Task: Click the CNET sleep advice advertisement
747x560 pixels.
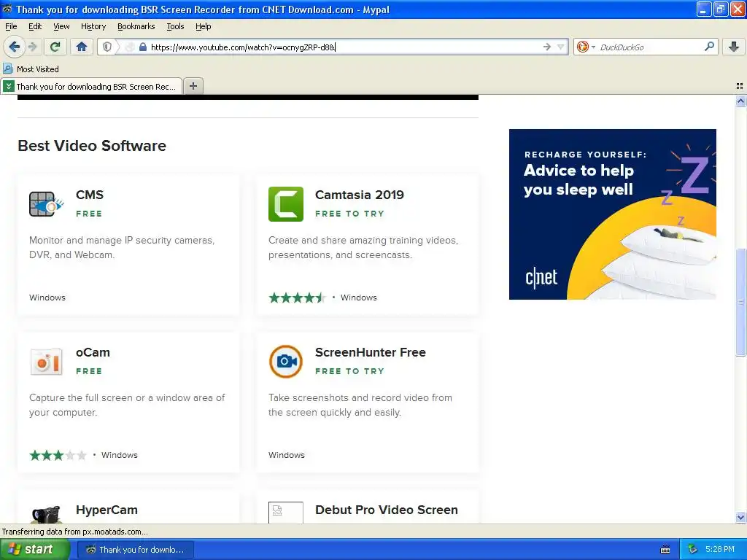Action: 612,214
